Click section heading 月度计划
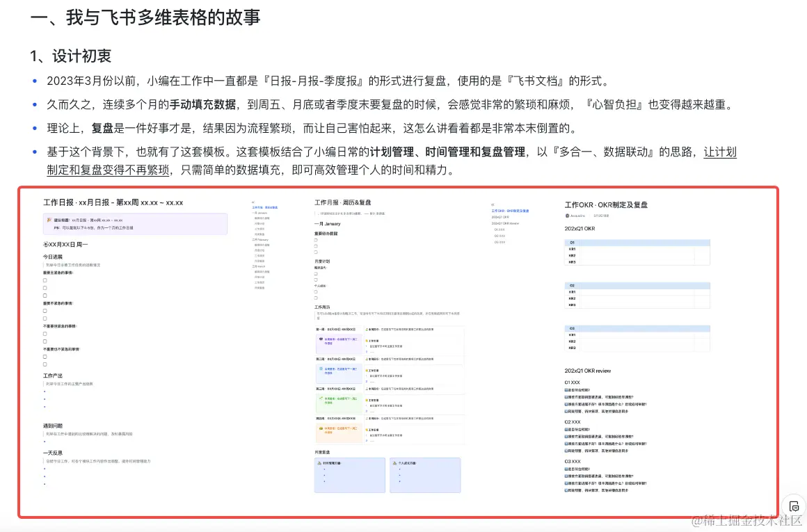This screenshot has height=532, width=807. [x=322, y=261]
